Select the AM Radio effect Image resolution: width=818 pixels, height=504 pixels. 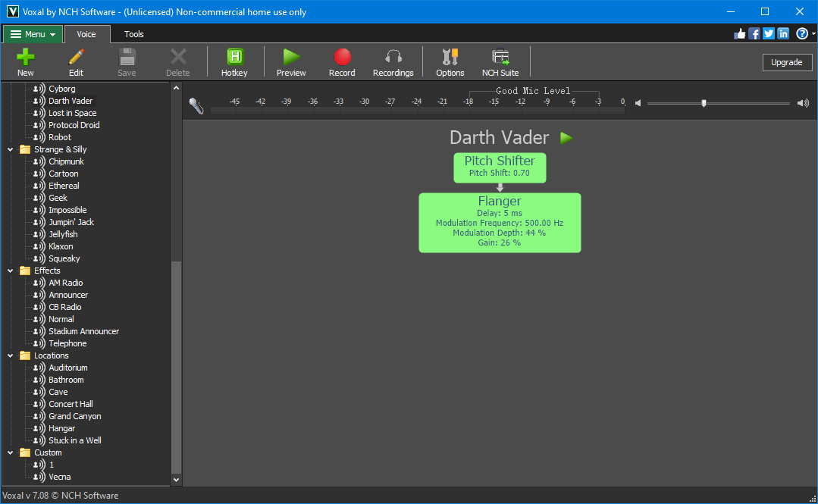(66, 283)
